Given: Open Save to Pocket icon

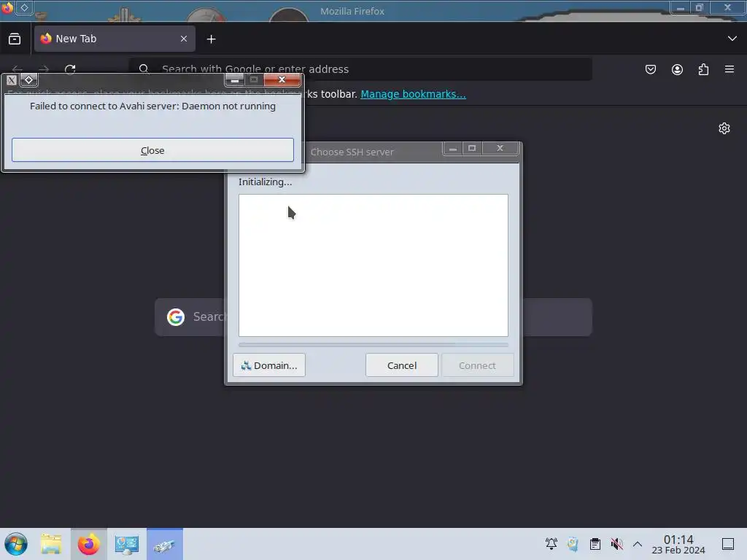Looking at the screenshot, I should (650, 69).
